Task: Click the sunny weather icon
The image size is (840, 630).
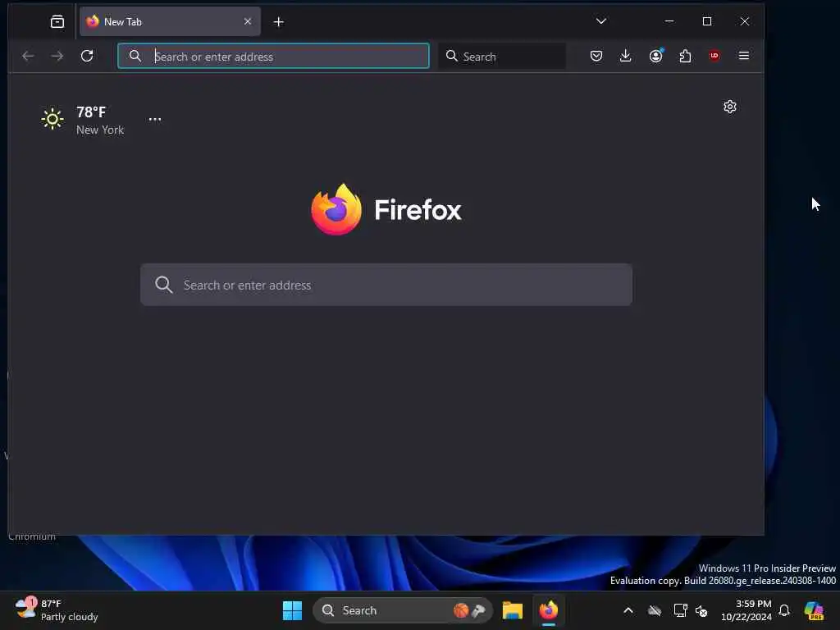Action: coord(52,119)
